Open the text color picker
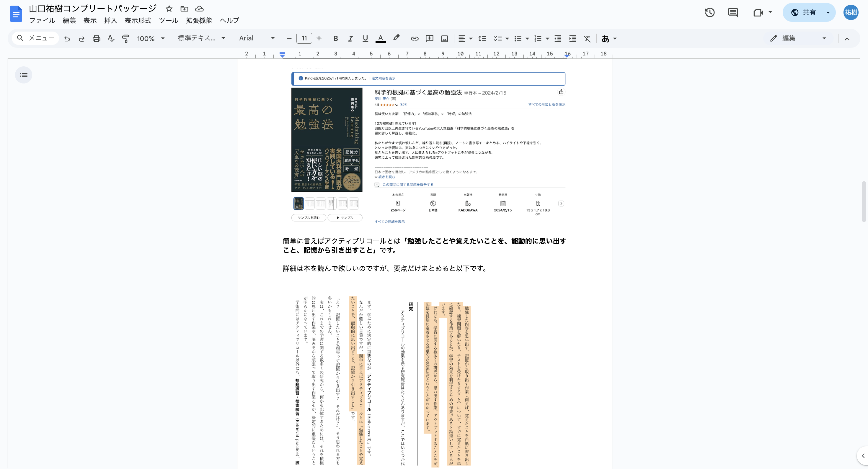The width and height of the screenshot is (868, 469). point(381,38)
